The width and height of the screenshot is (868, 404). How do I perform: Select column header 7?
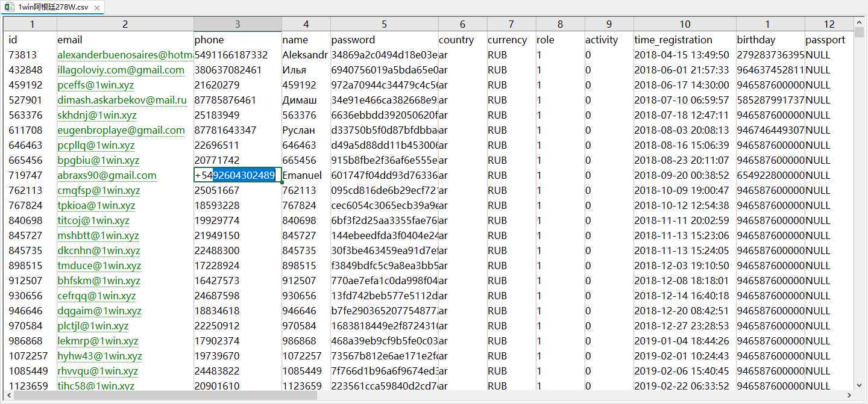click(512, 24)
